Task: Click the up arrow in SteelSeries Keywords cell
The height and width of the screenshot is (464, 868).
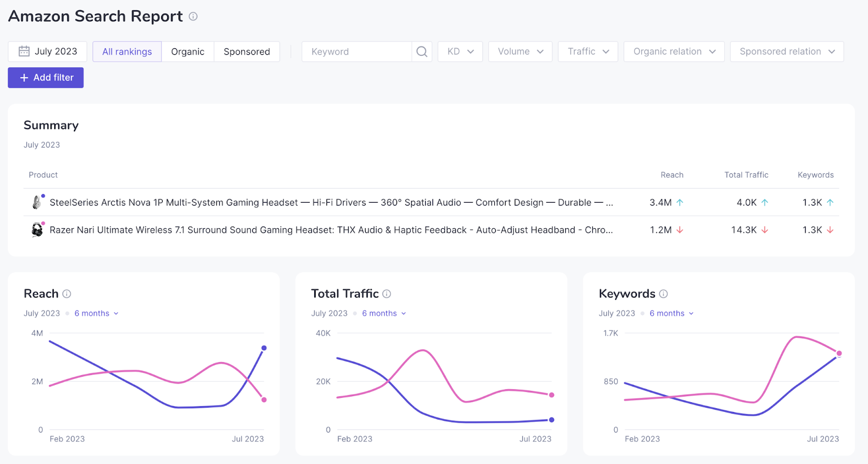Action: [x=830, y=202]
